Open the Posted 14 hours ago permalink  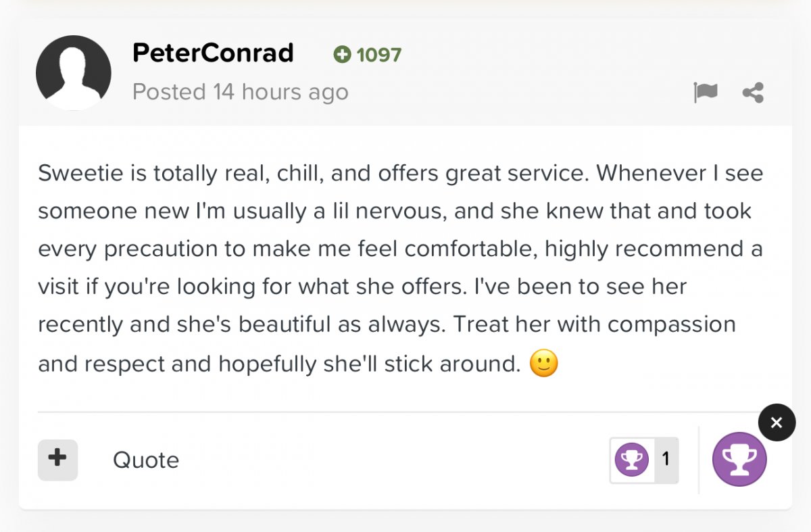[x=241, y=92]
